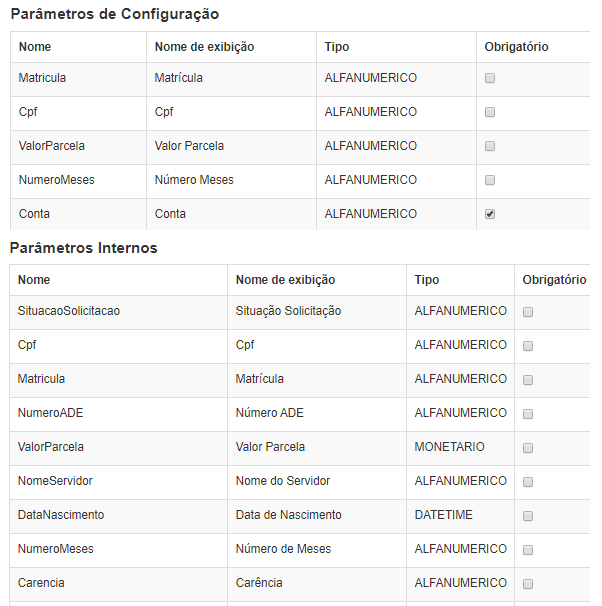
Task: Enable Obrigatório checkbox for NomeServidor
Action: point(528,482)
